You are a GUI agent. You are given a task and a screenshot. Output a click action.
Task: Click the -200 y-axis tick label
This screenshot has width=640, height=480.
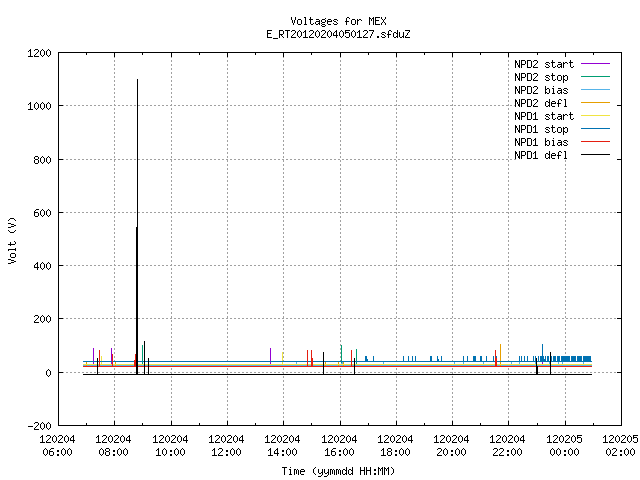pyautogui.click(x=39, y=426)
